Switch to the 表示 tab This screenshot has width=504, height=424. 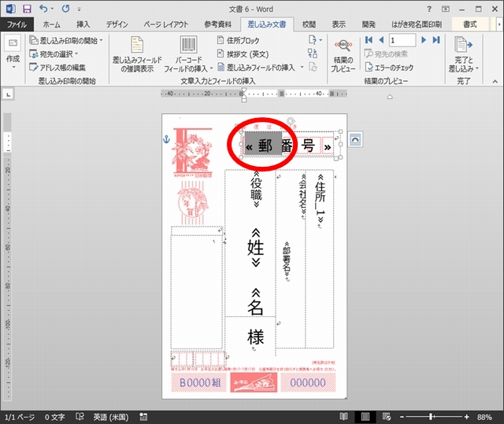click(x=339, y=24)
